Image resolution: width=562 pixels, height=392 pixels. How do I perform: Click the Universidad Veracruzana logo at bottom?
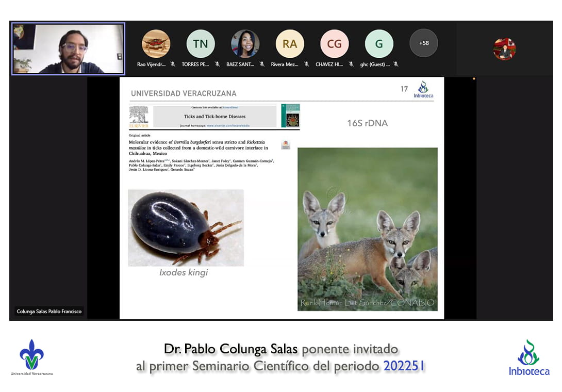(x=31, y=357)
